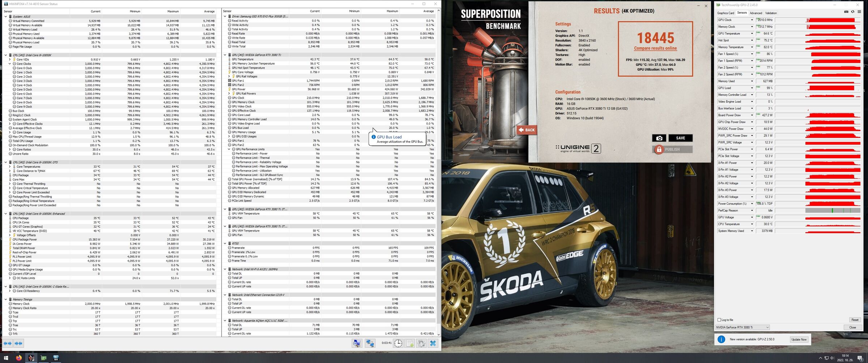The height and width of the screenshot is (363, 868).
Task: Collapse GPU Performance Limits node
Action: pos(229,149)
